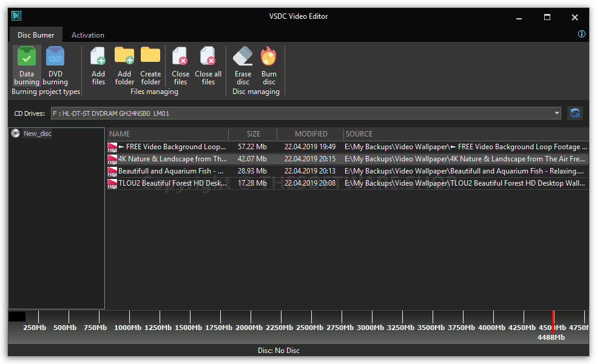Click source path of Beautifull and Aquarium Fish
The image size is (597, 364).
(x=464, y=171)
